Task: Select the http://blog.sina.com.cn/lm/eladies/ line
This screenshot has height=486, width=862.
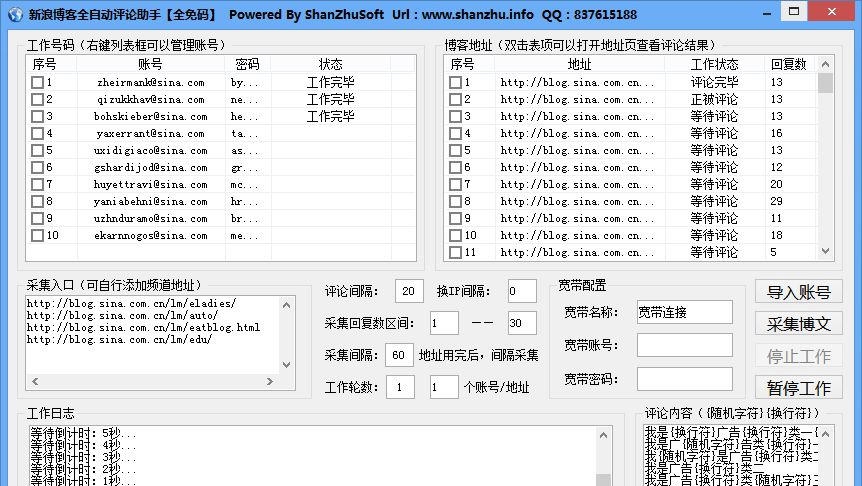Action: point(131,303)
